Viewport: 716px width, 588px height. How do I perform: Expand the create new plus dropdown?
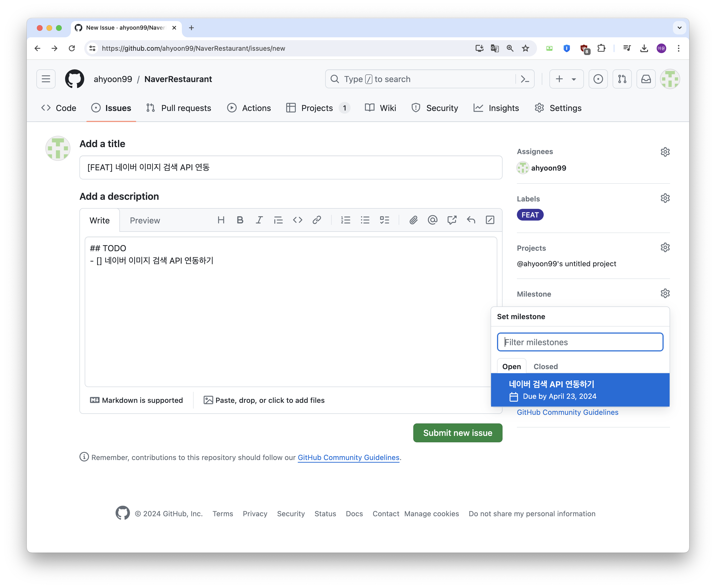(x=566, y=79)
